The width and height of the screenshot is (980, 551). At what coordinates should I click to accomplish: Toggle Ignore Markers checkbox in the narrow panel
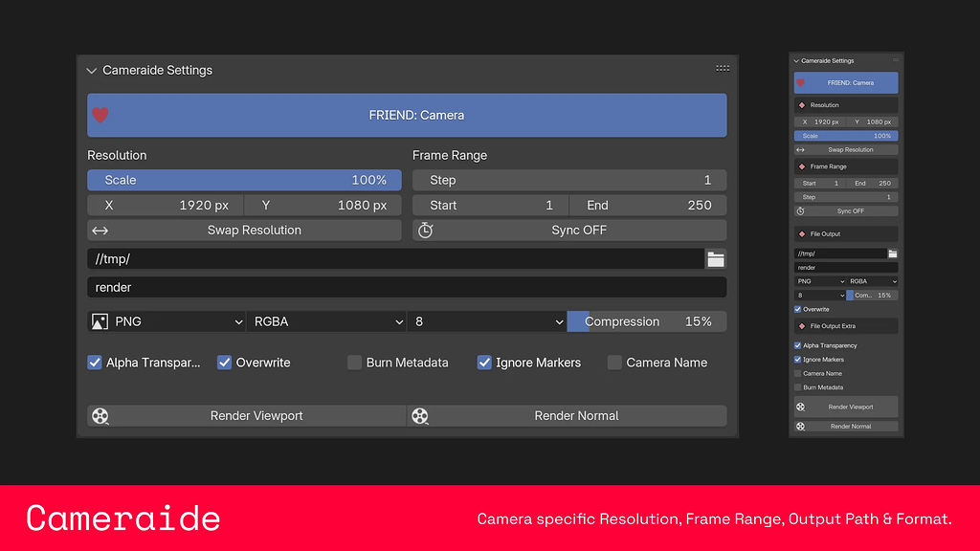coord(797,360)
